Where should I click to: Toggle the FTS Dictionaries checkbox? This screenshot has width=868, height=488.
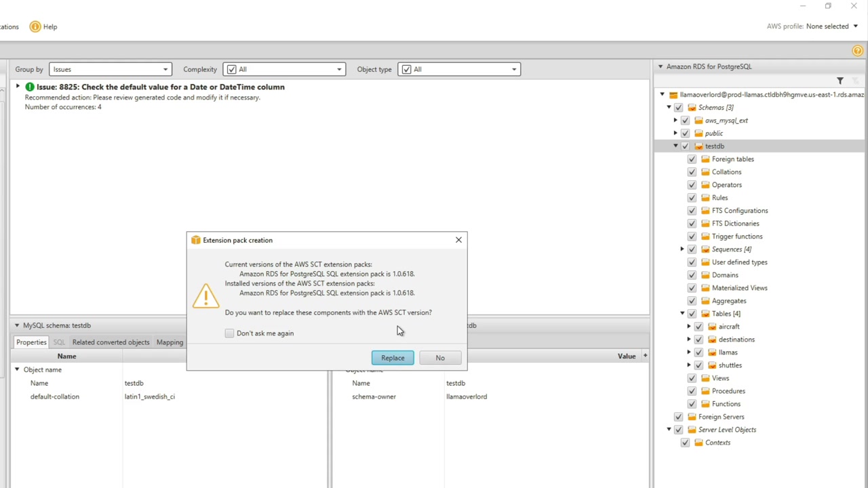692,224
